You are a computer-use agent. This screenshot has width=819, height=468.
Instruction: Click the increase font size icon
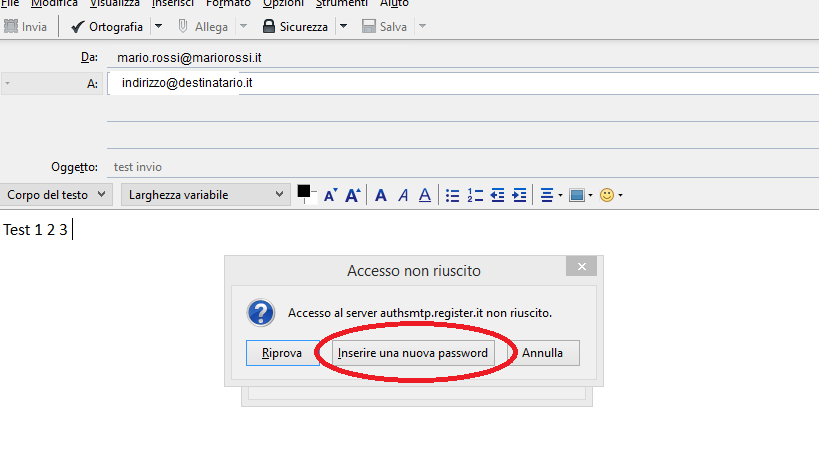353,195
